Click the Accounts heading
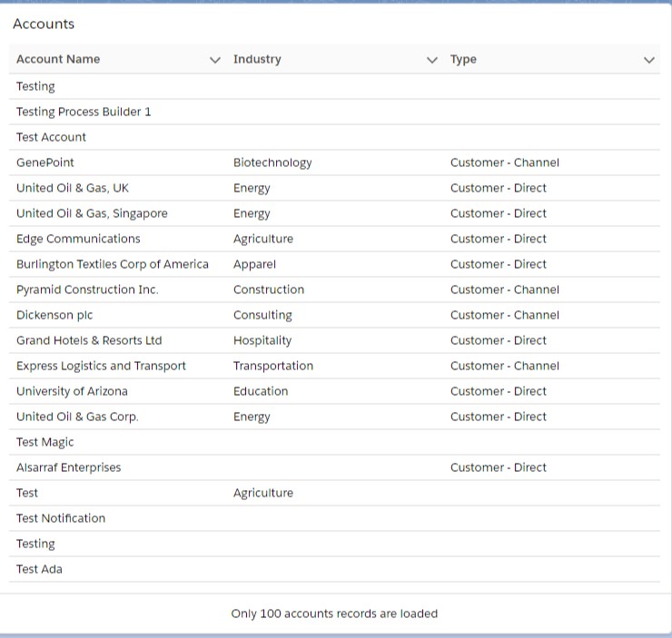This screenshot has width=672, height=638. coord(44,24)
